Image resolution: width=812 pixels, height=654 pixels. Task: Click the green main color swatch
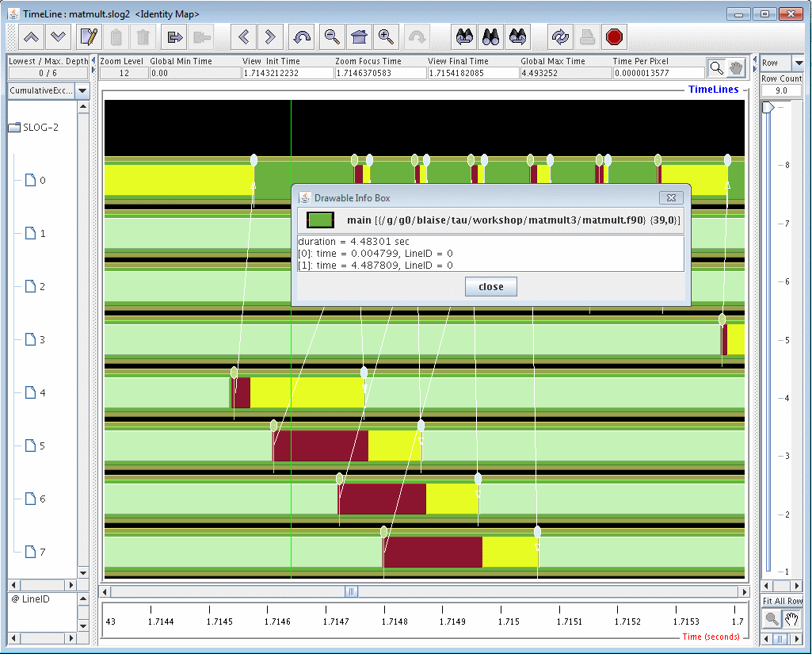click(320, 220)
